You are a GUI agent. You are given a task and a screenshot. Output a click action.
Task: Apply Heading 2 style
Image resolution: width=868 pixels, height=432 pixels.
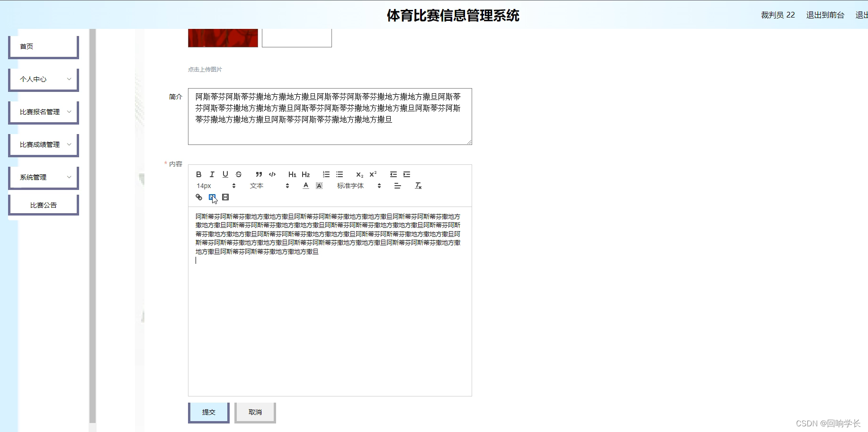[x=305, y=174]
